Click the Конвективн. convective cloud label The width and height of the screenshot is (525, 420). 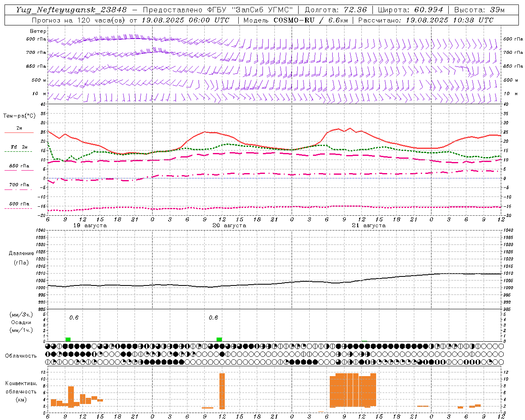click(x=21, y=383)
